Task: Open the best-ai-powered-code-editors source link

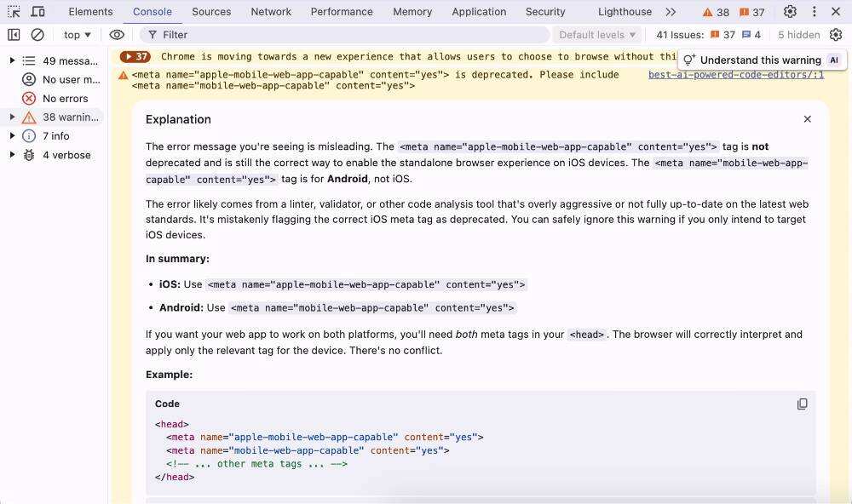Action: [x=735, y=75]
